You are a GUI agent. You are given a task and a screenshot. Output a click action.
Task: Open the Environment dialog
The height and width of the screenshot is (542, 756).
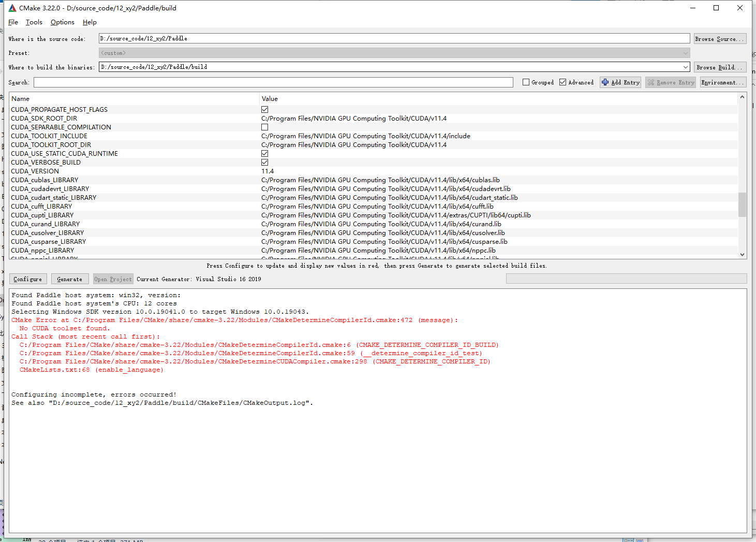click(x=722, y=82)
